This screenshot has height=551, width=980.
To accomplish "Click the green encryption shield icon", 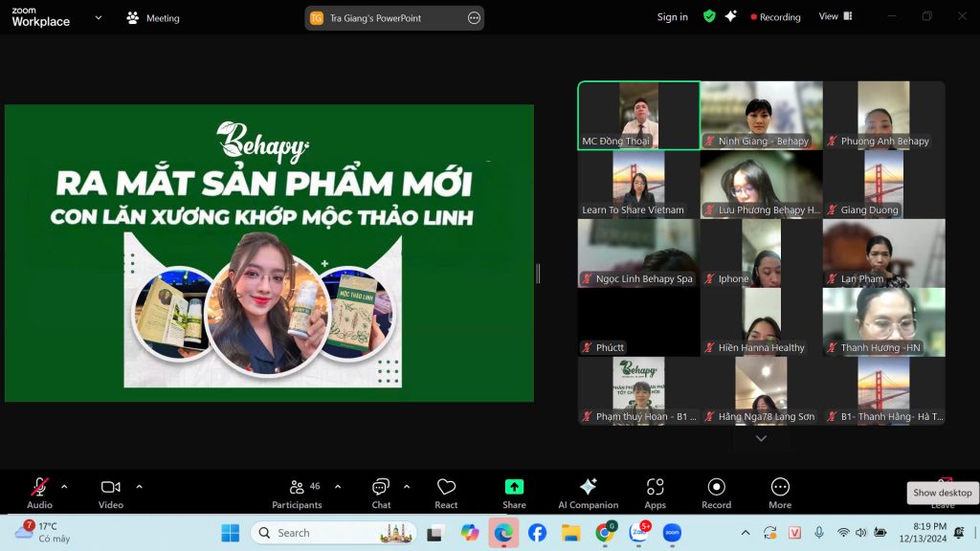I will tap(709, 16).
